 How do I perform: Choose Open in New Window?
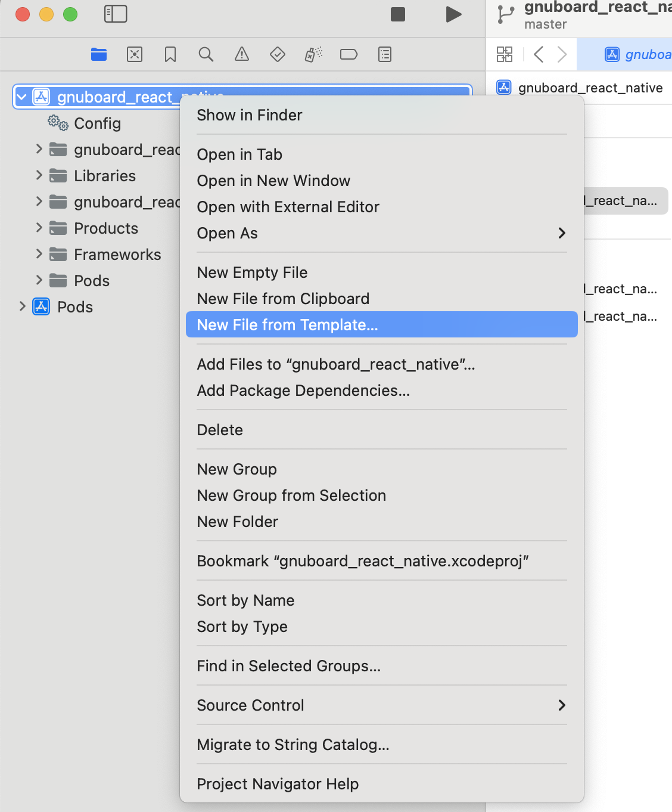pos(382,181)
